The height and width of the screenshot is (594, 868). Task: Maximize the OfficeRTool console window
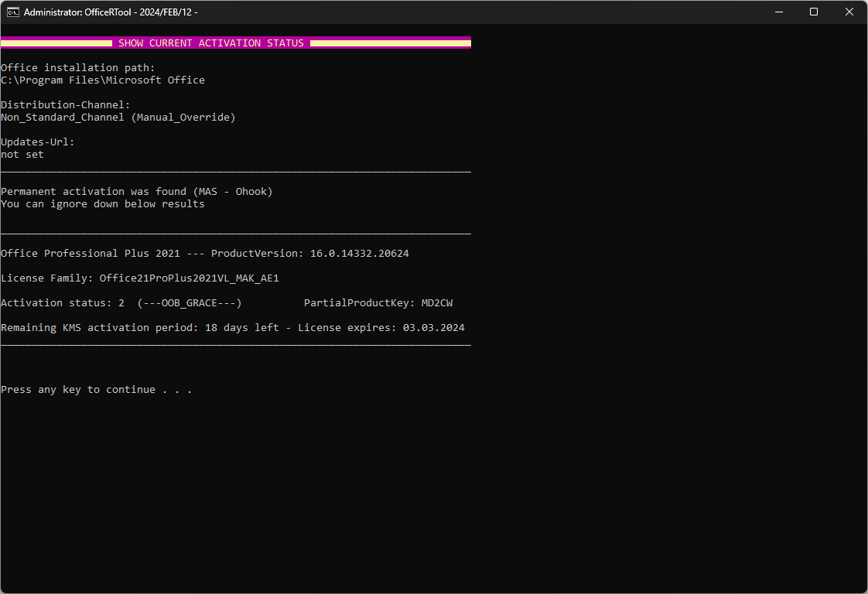pyautogui.click(x=814, y=12)
